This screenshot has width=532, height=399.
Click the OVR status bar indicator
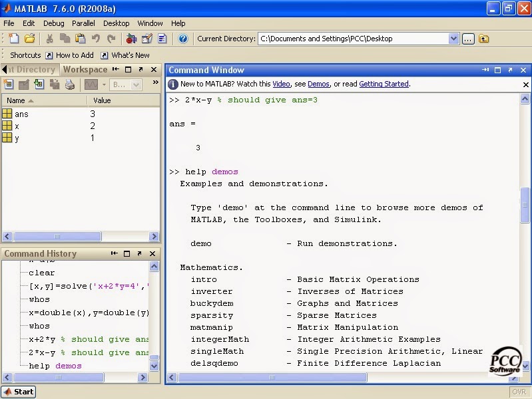point(519,392)
